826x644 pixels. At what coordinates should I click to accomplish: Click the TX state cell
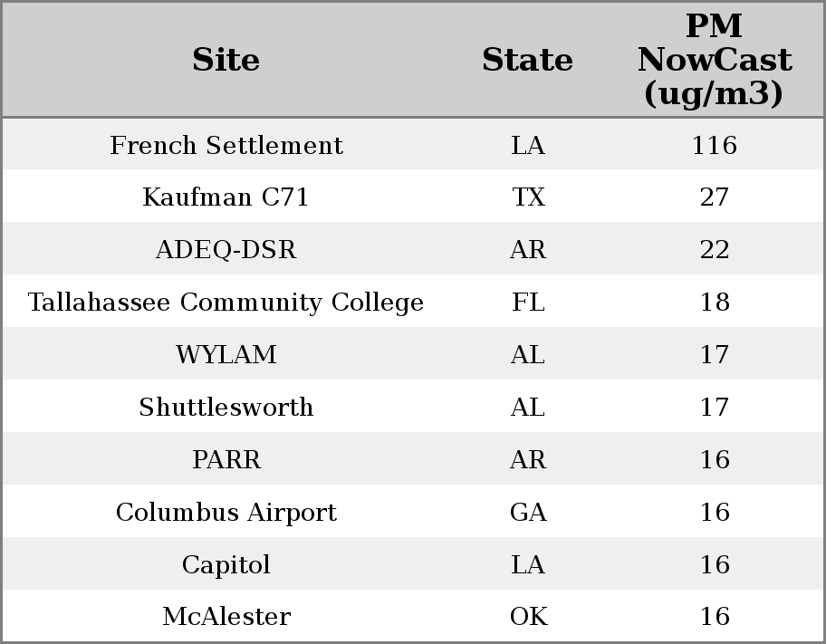pos(527,197)
